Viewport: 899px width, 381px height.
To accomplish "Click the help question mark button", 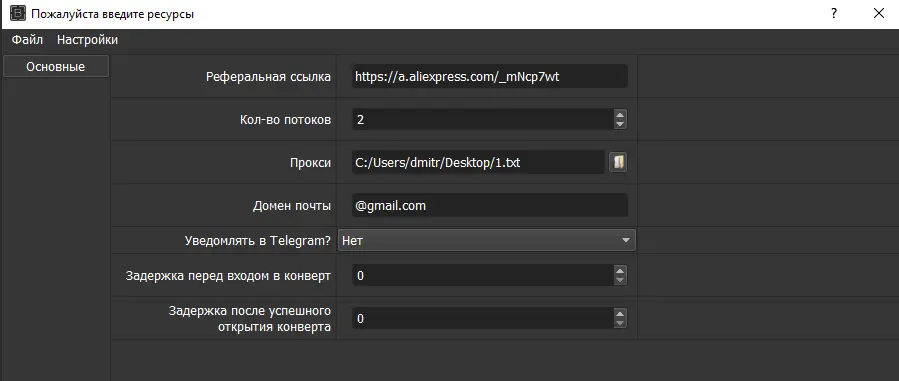I will click(x=834, y=14).
